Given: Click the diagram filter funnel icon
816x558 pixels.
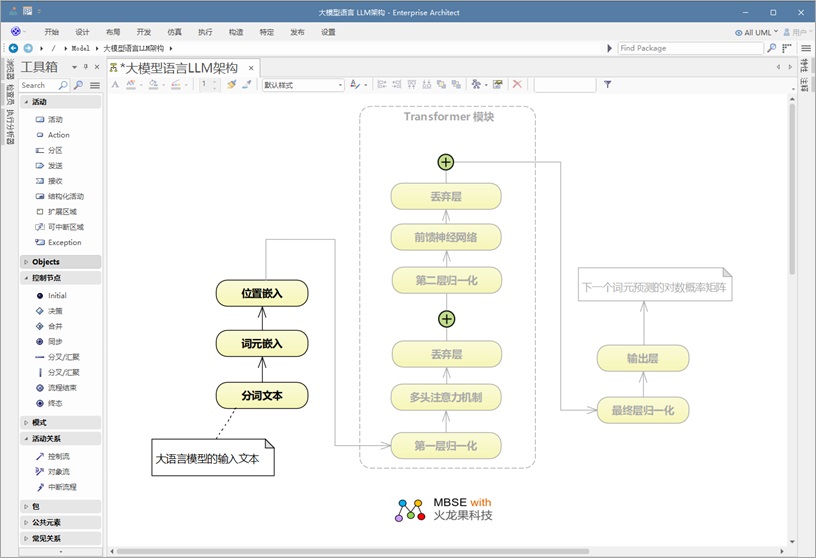Looking at the screenshot, I should tap(608, 85).
